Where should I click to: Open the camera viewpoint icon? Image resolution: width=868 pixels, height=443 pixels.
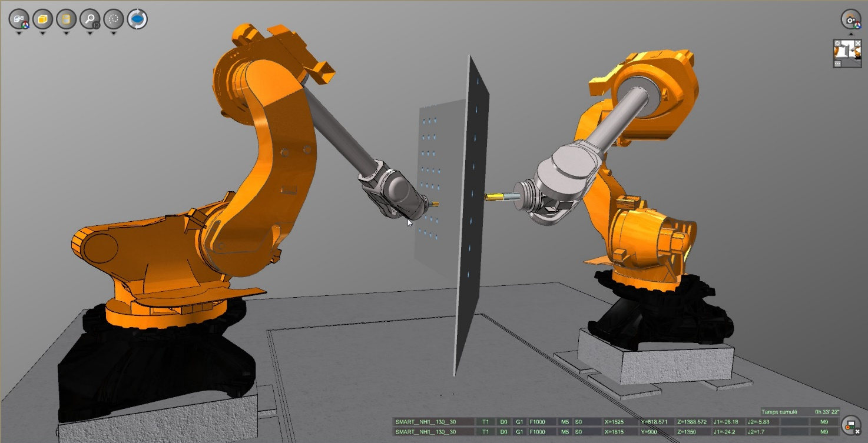click(851, 19)
